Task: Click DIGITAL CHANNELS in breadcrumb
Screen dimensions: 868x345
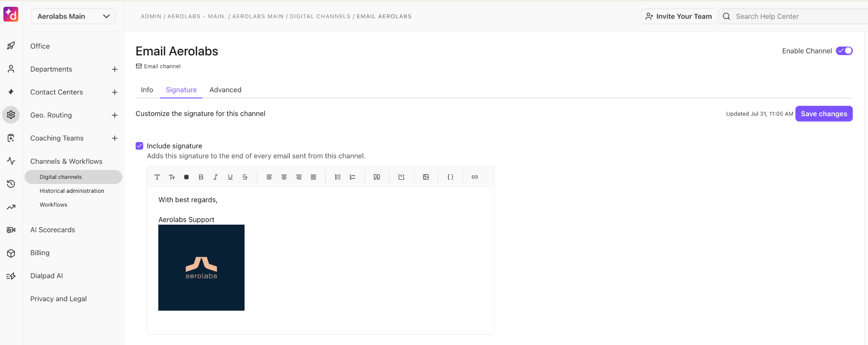Action: [320, 16]
